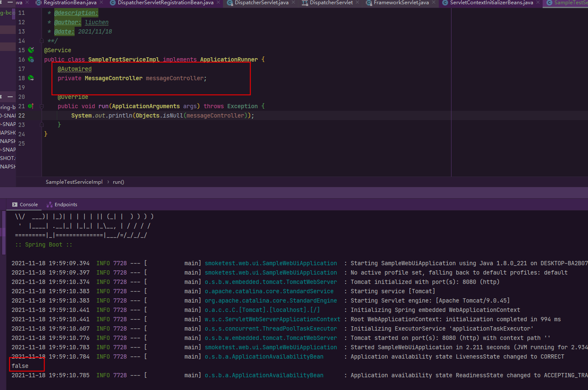Click the 'Starting service [Tomcat]' log message
Image resolution: width=588 pixels, height=390 pixels.
[x=393, y=291]
